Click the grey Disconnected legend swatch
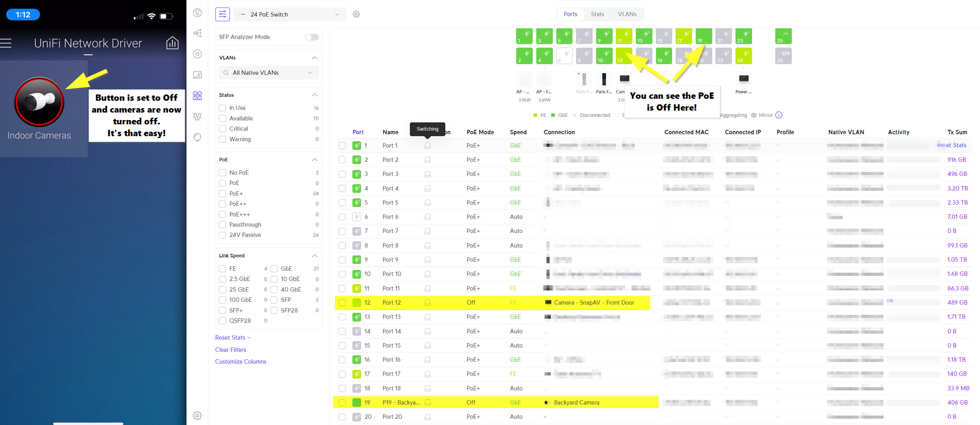980x425 pixels. pos(574,115)
